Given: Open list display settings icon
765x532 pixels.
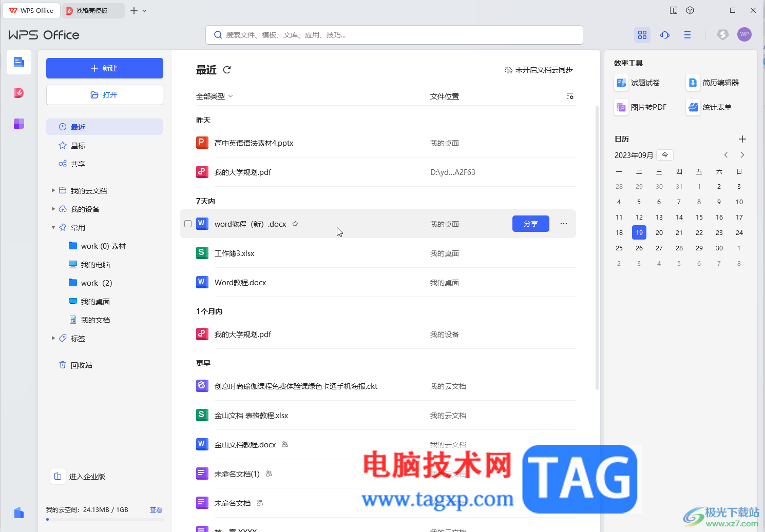Looking at the screenshot, I should click(570, 96).
